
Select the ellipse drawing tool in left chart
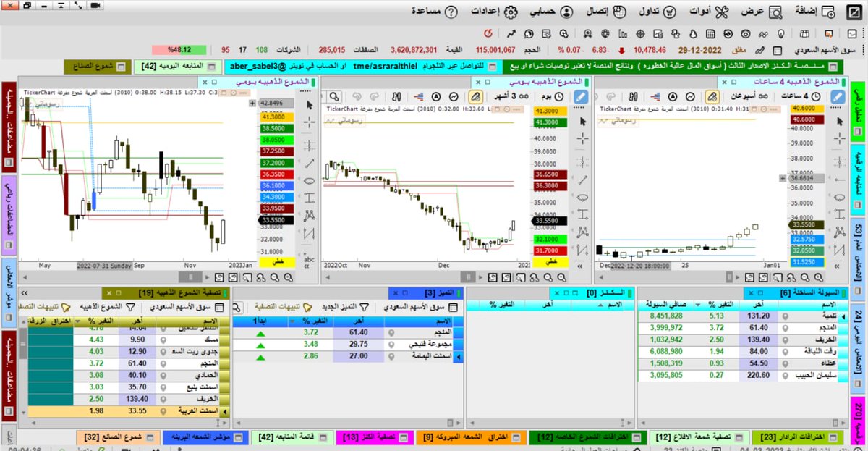(x=309, y=181)
